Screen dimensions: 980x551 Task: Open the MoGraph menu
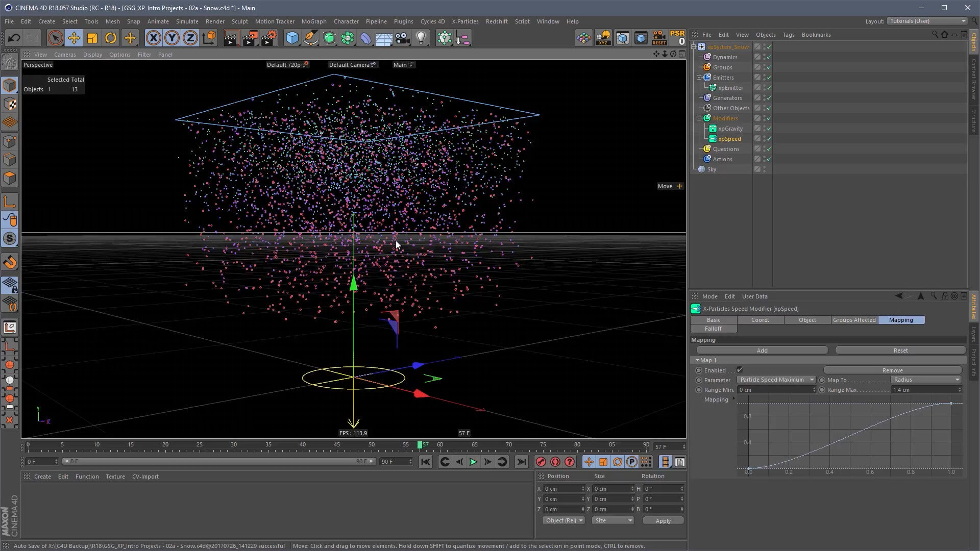313,21
